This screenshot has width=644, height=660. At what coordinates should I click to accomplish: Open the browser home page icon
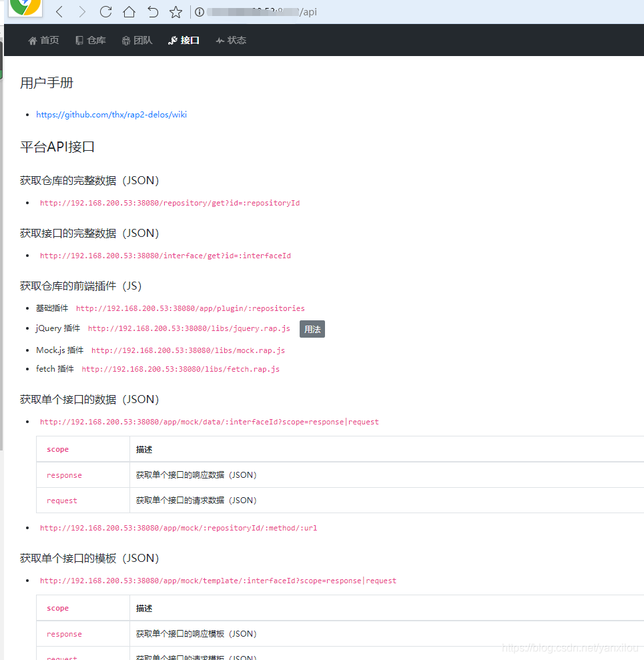(x=129, y=11)
